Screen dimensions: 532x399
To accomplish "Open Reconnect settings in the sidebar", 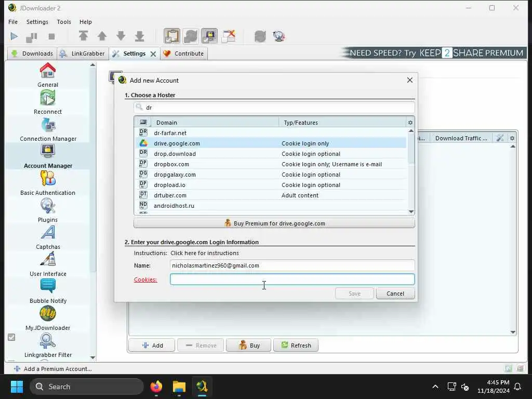I will [x=48, y=102].
